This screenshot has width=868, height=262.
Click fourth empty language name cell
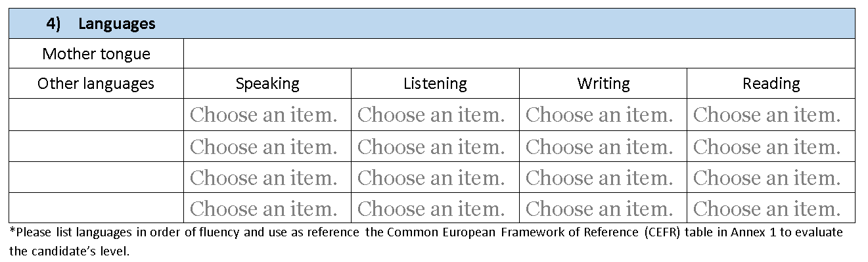pyautogui.click(x=96, y=208)
